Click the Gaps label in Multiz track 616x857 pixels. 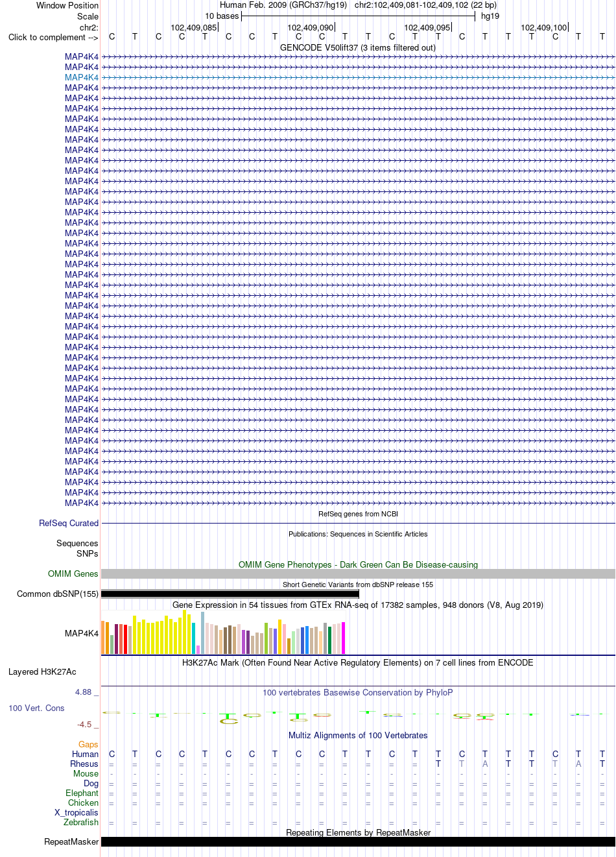[88, 744]
